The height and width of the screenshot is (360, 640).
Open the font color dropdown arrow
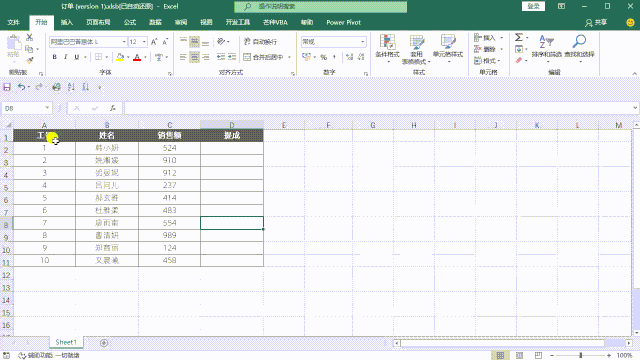(145, 57)
